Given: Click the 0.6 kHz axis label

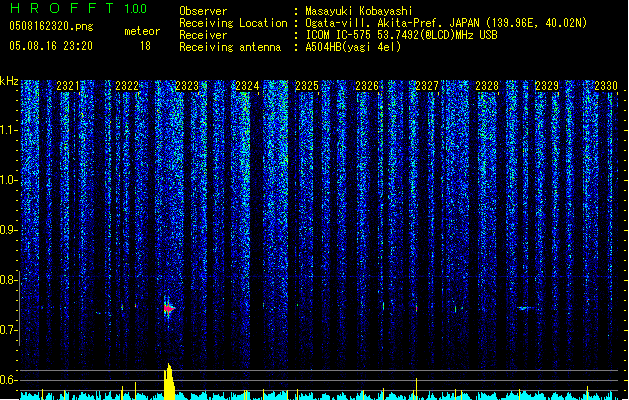Looking at the screenshot, I should [8, 380].
